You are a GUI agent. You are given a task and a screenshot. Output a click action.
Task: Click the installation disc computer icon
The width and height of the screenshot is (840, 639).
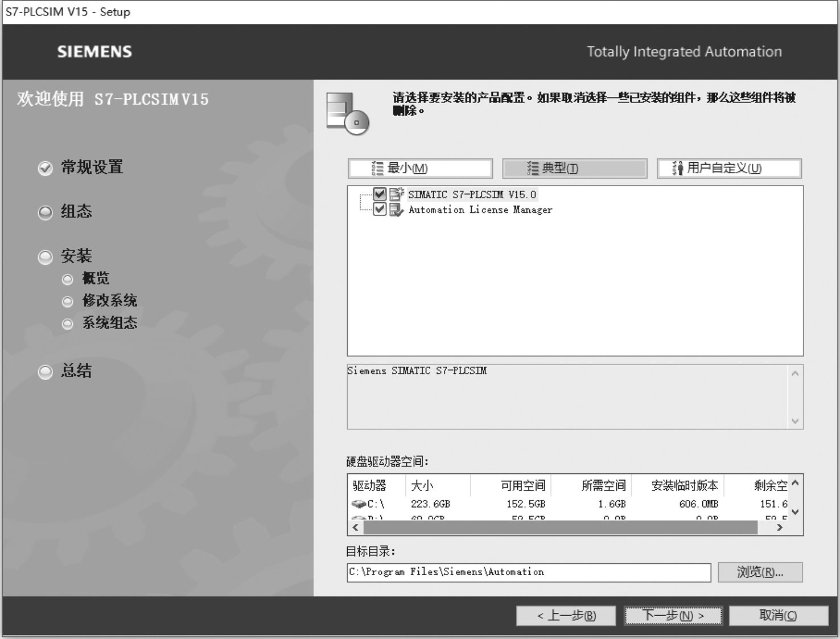(x=348, y=114)
